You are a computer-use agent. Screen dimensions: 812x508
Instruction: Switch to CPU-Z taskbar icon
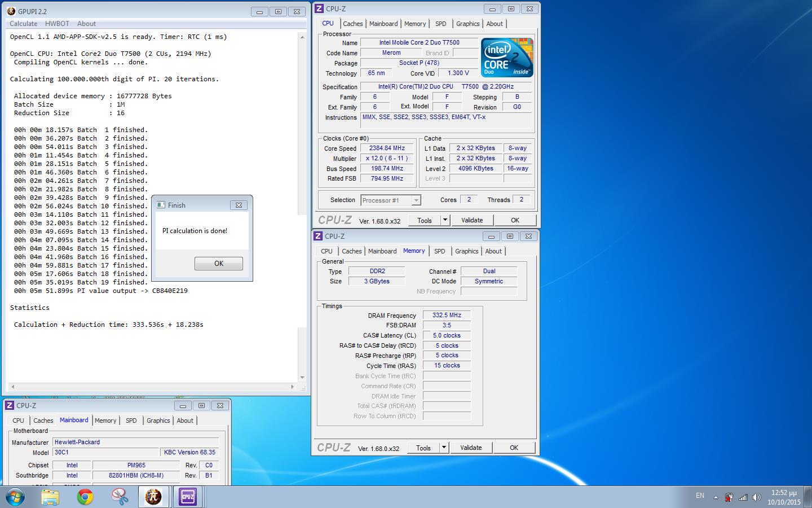click(188, 497)
